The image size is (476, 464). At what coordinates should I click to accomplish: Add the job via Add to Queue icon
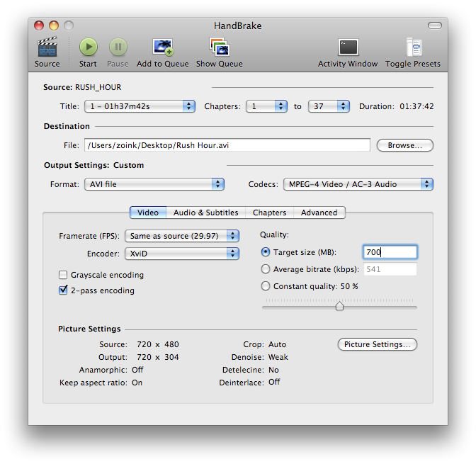click(163, 47)
